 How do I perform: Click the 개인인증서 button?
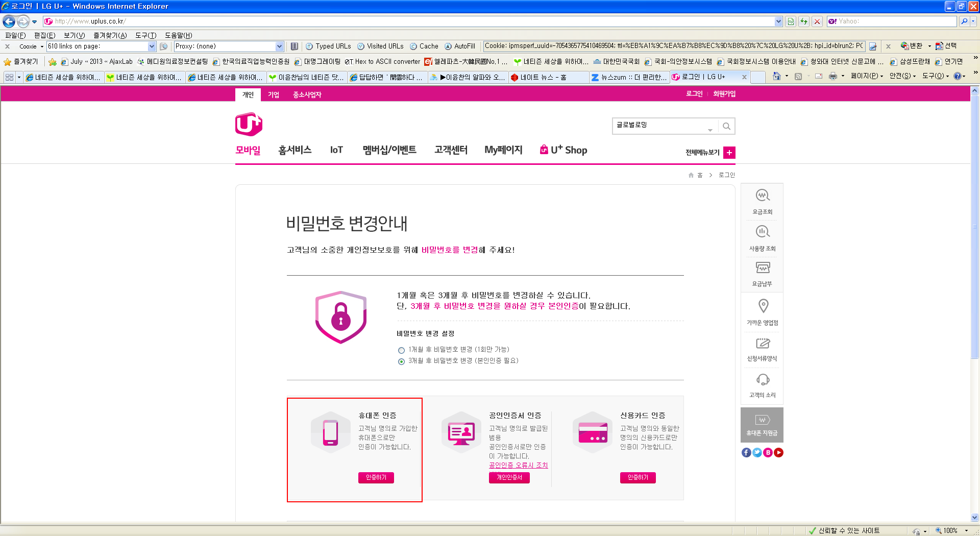(509, 478)
